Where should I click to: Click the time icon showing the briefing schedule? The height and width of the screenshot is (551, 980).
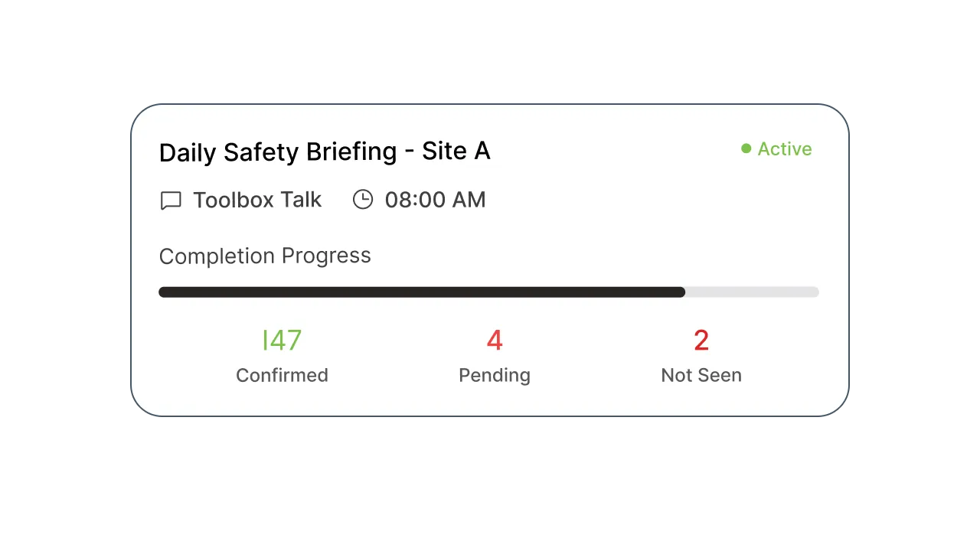tap(362, 199)
